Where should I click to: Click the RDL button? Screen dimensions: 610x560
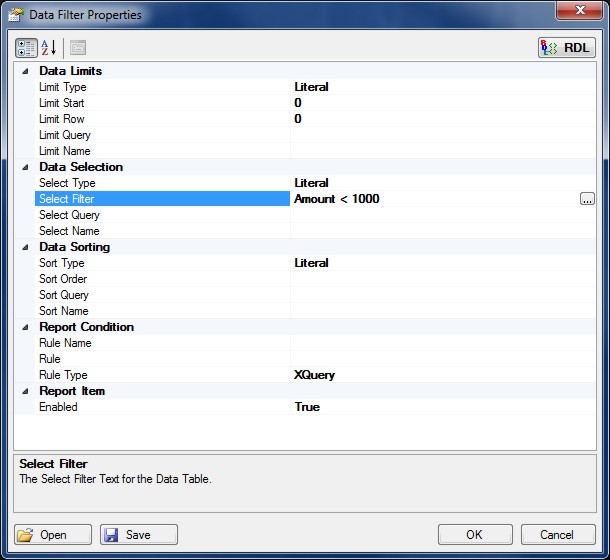click(x=567, y=47)
